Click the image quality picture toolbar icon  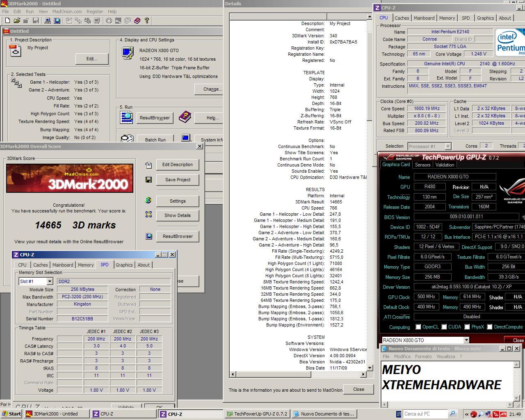pyautogui.click(x=119, y=21)
